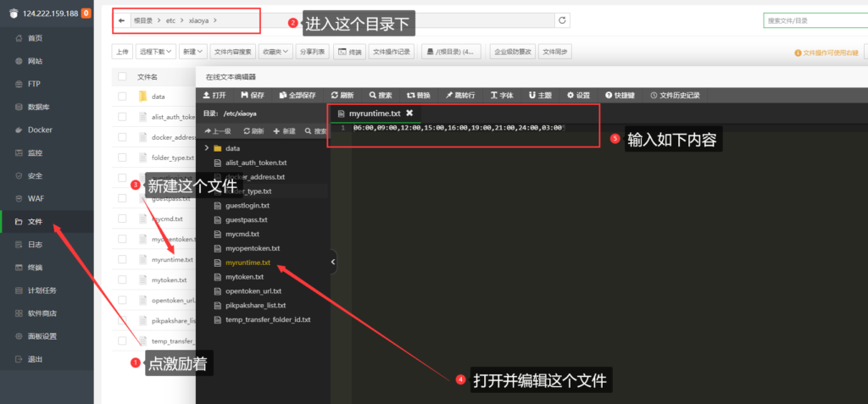Select the myruntime.txt row checkbox in the file list
This screenshot has height=404, width=868.
pyautogui.click(x=122, y=259)
